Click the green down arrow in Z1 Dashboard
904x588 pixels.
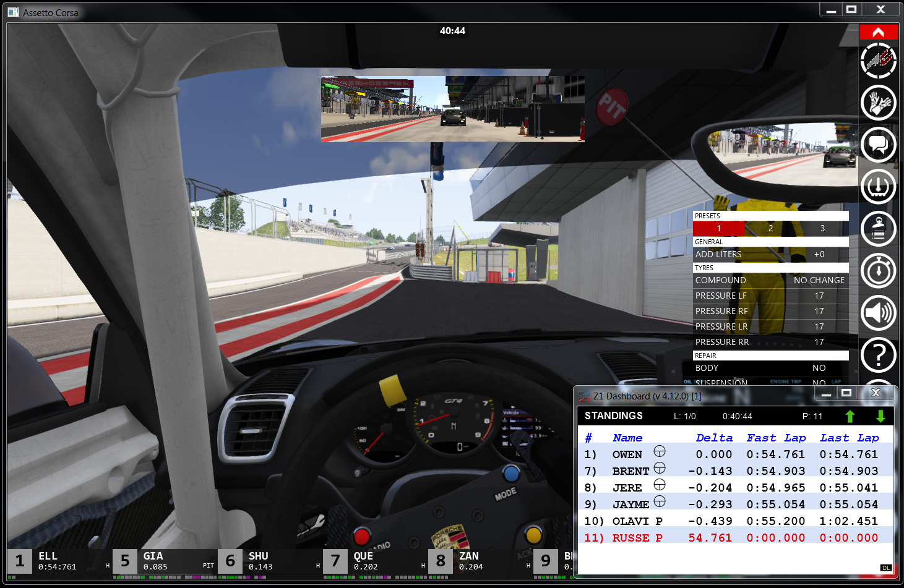pyautogui.click(x=880, y=416)
